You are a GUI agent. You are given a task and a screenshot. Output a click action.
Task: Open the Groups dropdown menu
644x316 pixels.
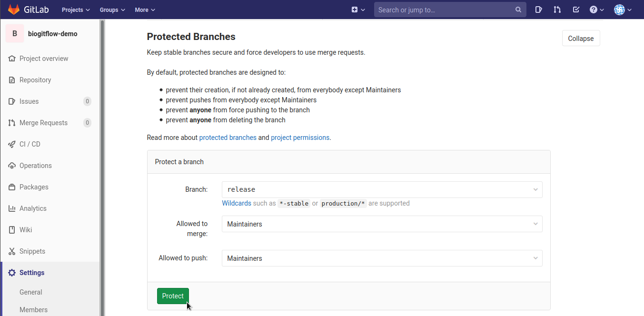pos(112,10)
